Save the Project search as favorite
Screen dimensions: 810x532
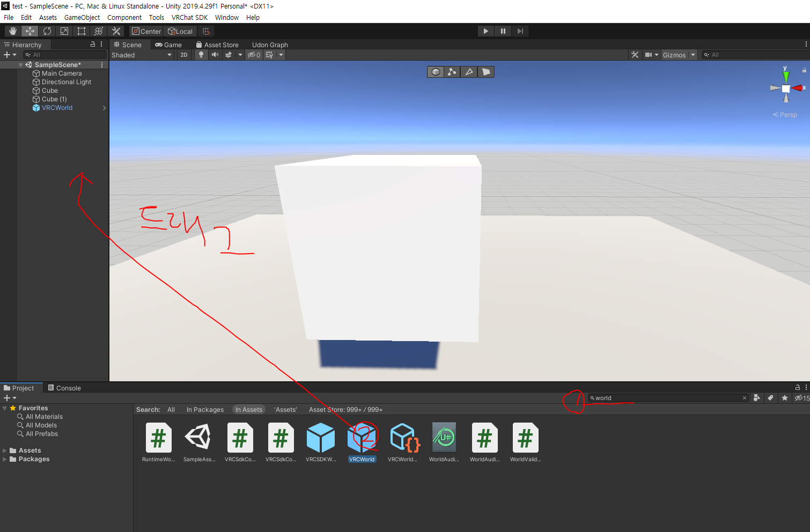pos(785,398)
